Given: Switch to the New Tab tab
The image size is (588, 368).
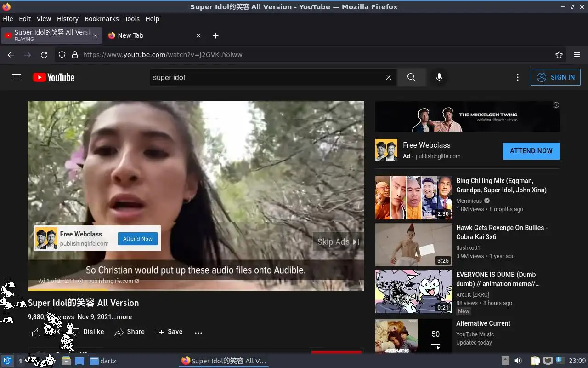Looking at the screenshot, I should pos(153,35).
